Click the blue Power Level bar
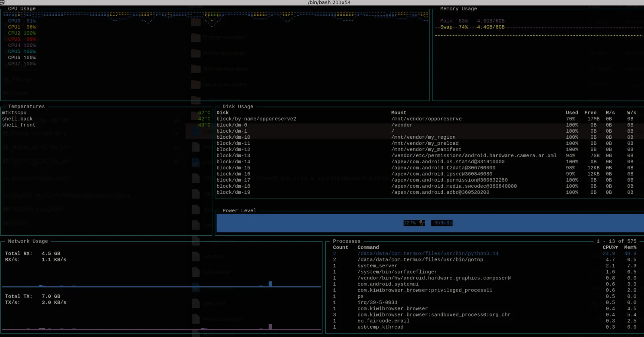 pos(430,223)
